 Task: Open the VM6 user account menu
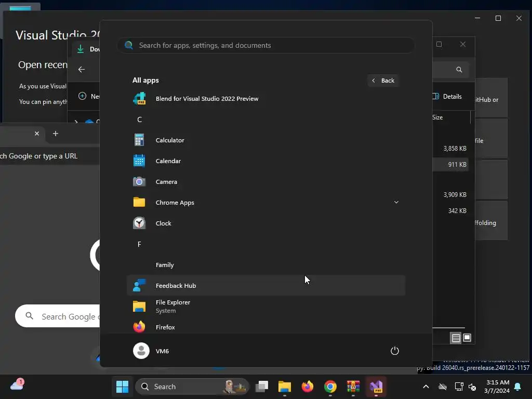tap(151, 351)
